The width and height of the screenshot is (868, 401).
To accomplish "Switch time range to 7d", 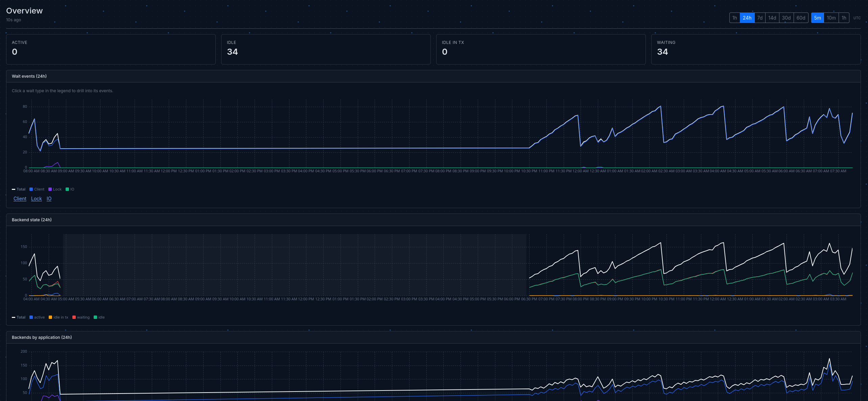I will (x=760, y=18).
